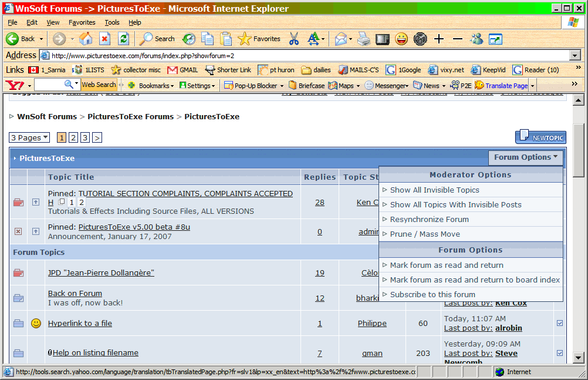The width and height of the screenshot is (588, 380).
Task: Open PicturesToExe v5.00 beta #8u topic
Action: coord(134,227)
